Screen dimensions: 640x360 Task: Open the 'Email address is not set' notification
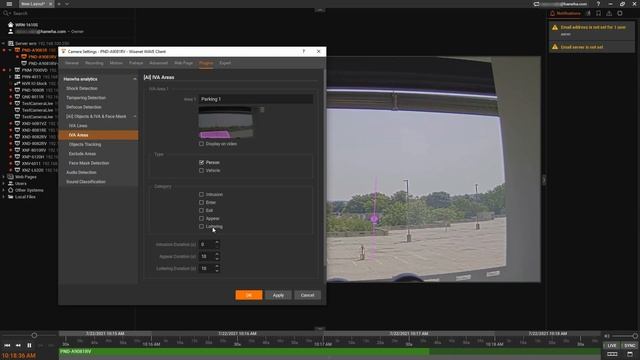coord(591,30)
